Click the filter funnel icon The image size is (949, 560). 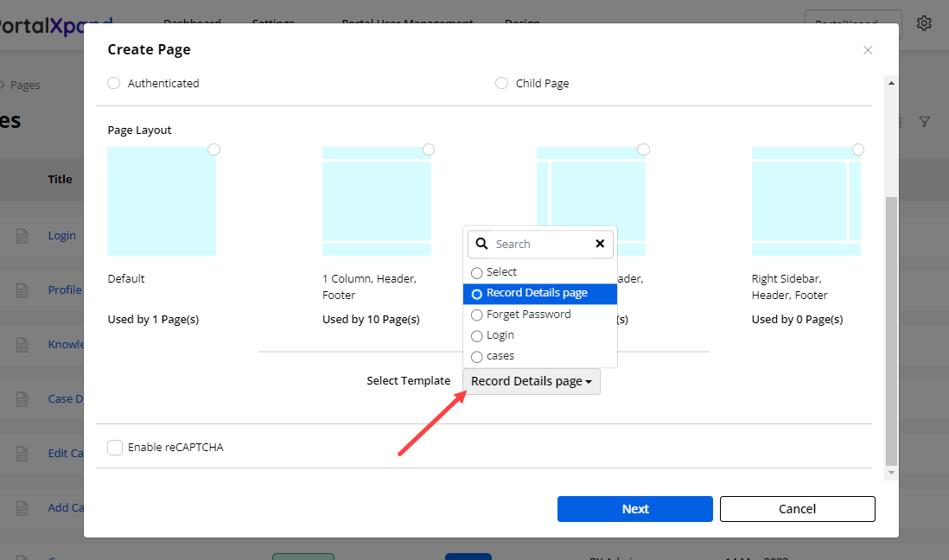pyautogui.click(x=925, y=122)
